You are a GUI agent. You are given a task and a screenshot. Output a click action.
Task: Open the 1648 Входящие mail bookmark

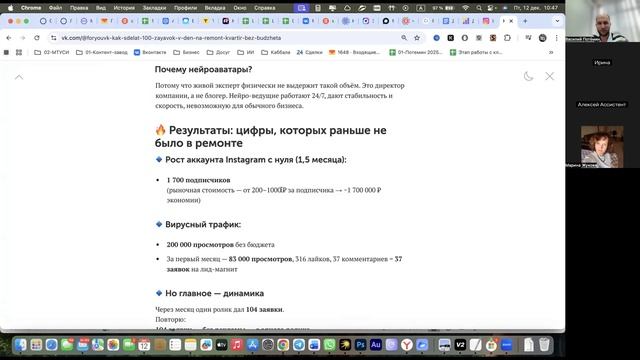[x=354, y=52]
